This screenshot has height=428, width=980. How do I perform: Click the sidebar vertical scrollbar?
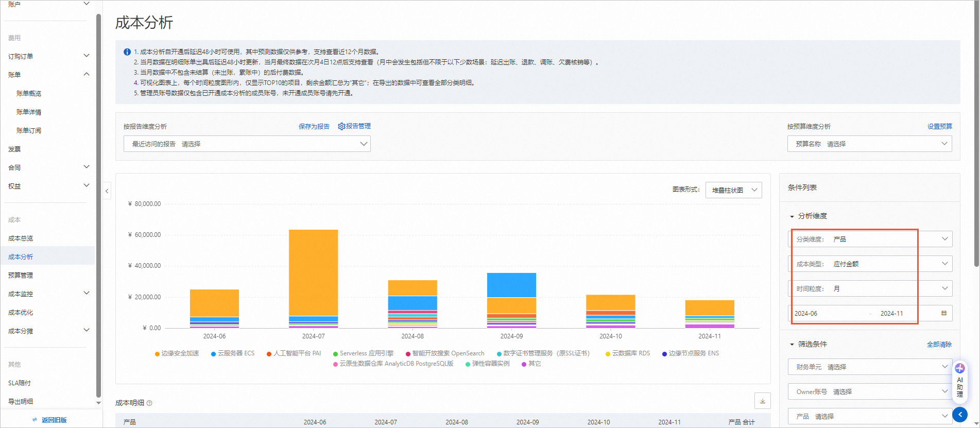pos(98,206)
